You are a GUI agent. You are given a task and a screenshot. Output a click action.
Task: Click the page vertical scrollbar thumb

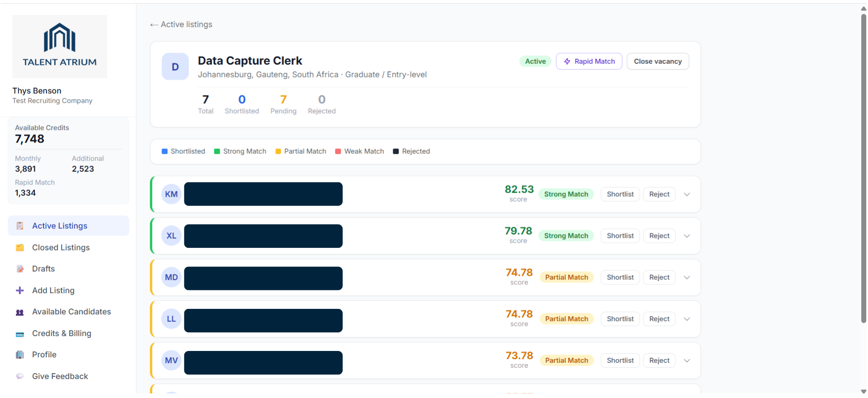[863, 168]
